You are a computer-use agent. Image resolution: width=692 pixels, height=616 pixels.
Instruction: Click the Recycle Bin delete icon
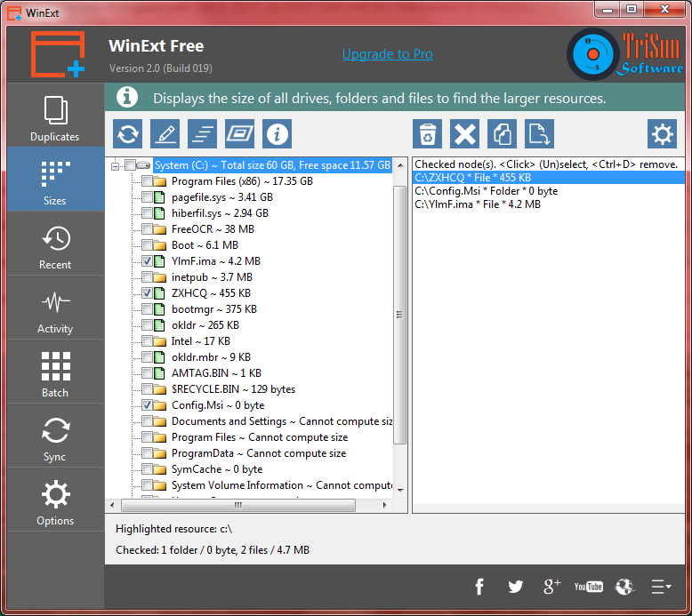(427, 133)
